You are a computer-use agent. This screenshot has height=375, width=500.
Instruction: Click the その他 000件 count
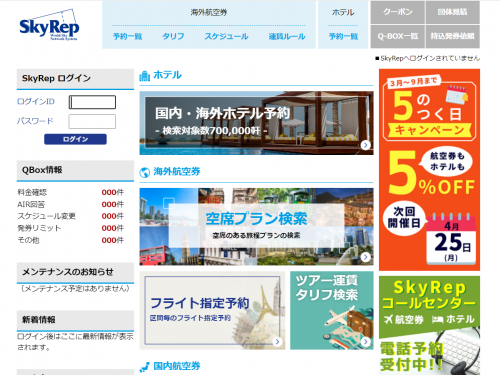[112, 240]
